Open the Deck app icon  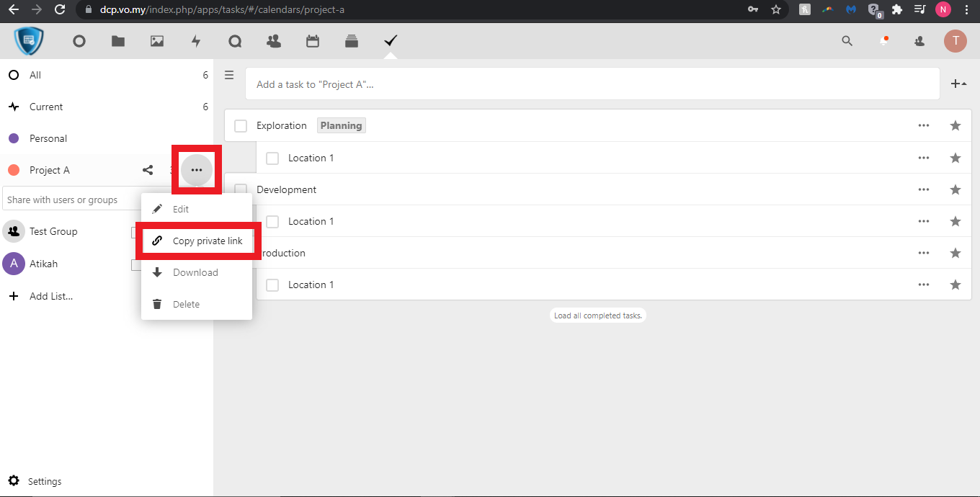click(352, 41)
